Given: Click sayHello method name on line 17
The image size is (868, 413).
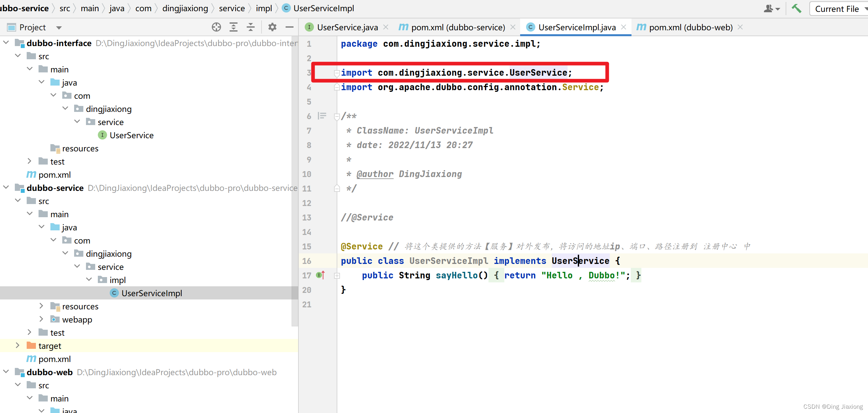Looking at the screenshot, I should 457,275.
